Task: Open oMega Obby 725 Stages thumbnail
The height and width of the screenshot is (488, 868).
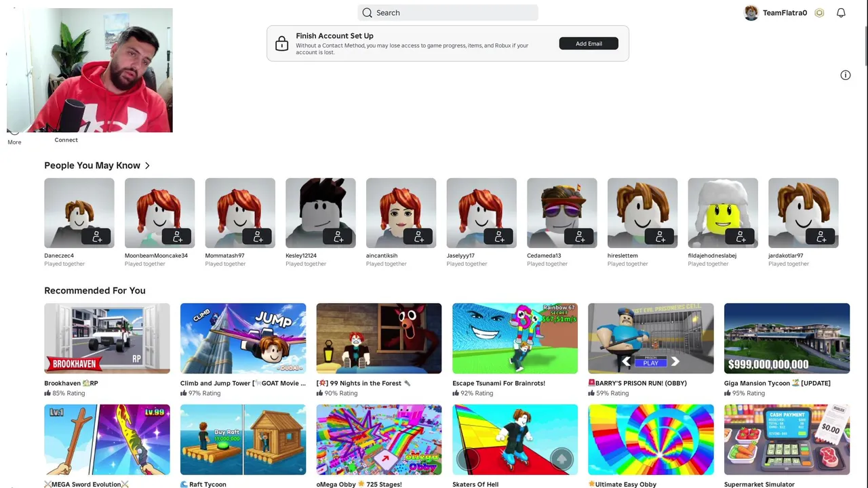Action: coord(379,440)
